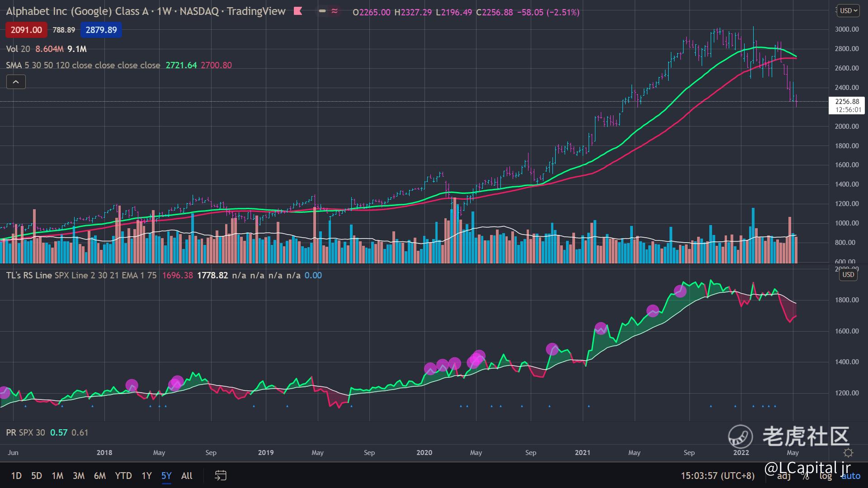The height and width of the screenshot is (488, 868).
Task: Click the chart settings gear icon
Action: click(x=848, y=453)
